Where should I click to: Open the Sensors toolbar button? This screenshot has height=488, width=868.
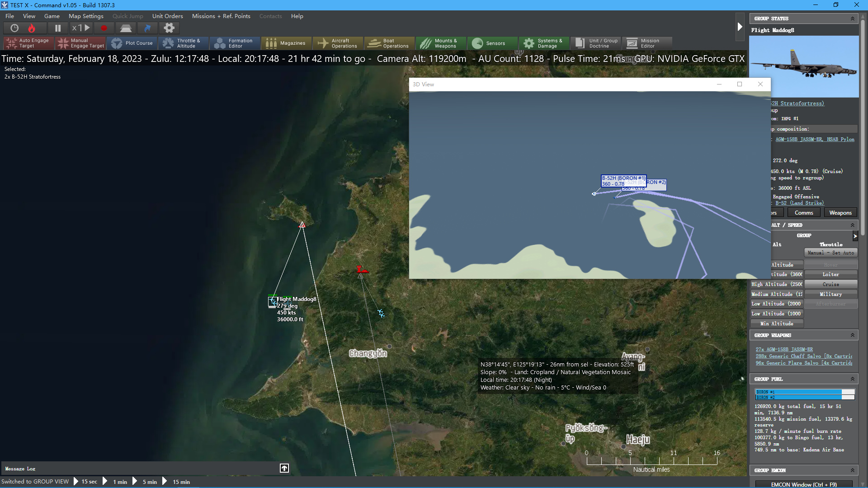[x=492, y=43]
